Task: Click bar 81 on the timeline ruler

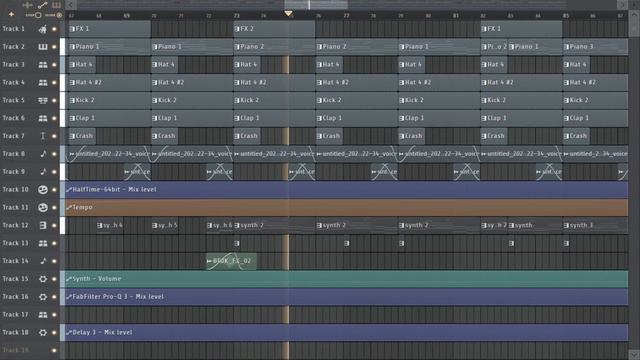Action: tap(456, 16)
